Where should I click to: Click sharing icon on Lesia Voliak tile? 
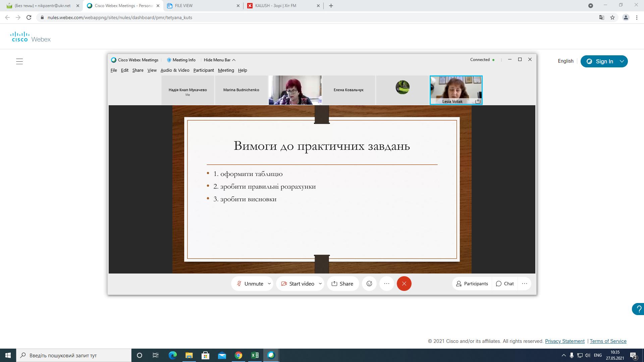(478, 101)
